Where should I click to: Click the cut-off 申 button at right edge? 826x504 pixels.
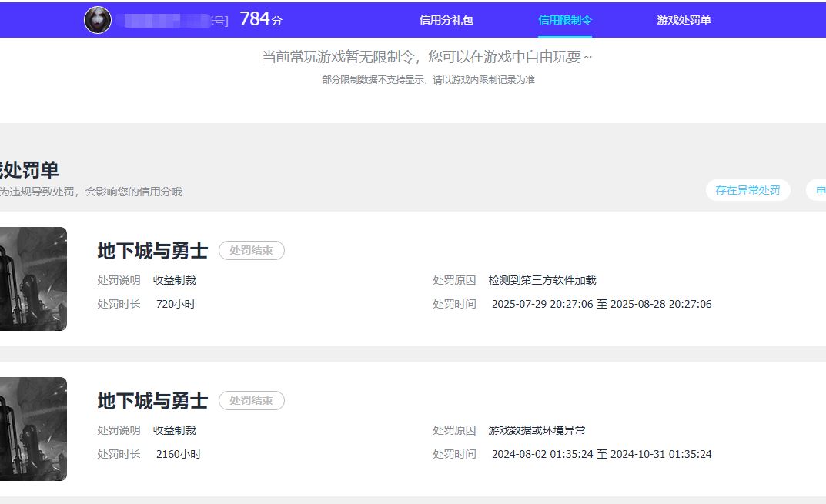click(x=818, y=190)
